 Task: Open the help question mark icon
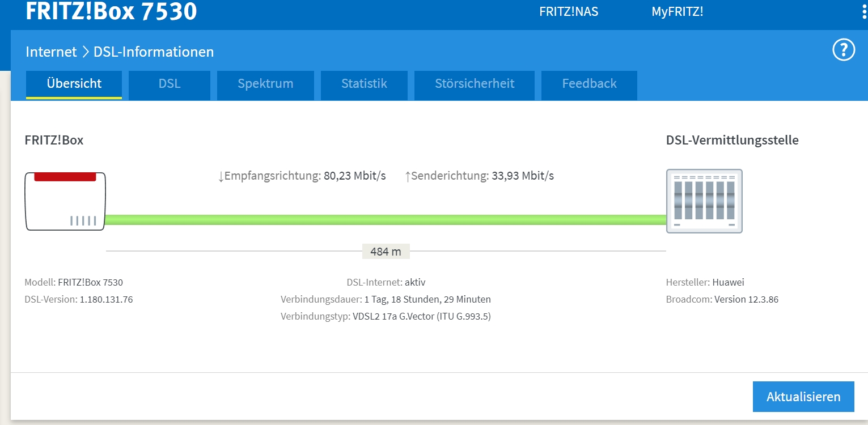point(843,50)
